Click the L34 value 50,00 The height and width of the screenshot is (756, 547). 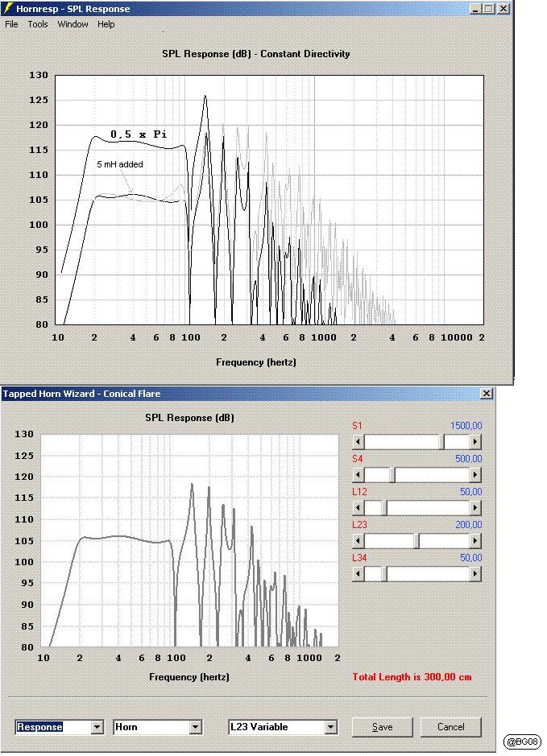click(x=470, y=558)
